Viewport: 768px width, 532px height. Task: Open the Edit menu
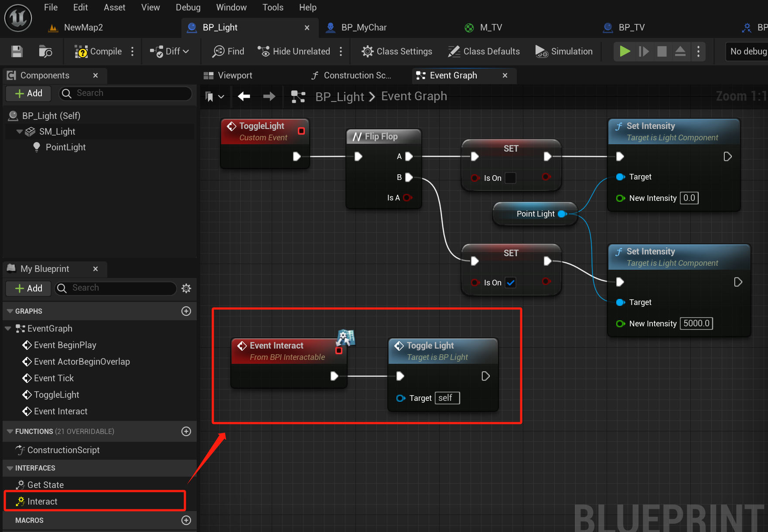80,7
